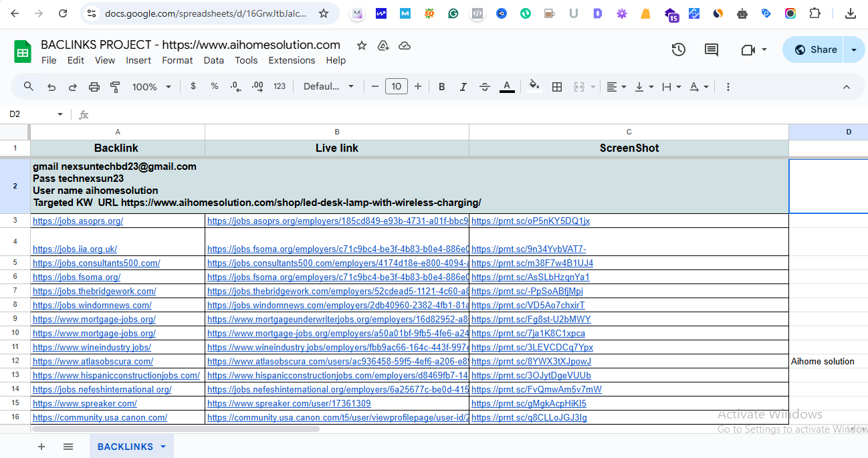Open the Help menu
Screen dimensions: 868x458
(336, 60)
